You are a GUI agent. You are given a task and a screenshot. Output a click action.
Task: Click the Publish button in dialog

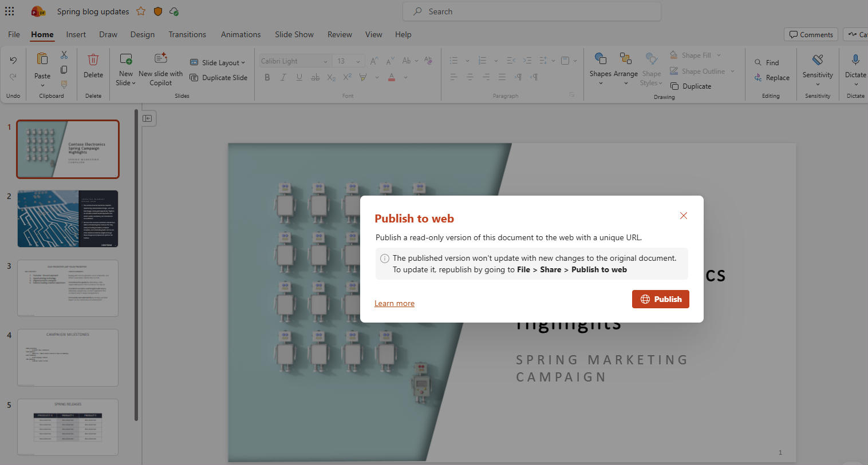660,299
